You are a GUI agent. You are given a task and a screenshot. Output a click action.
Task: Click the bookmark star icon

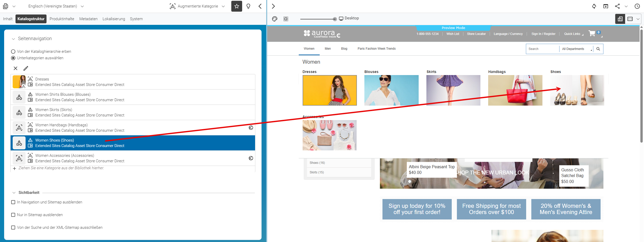236,6
